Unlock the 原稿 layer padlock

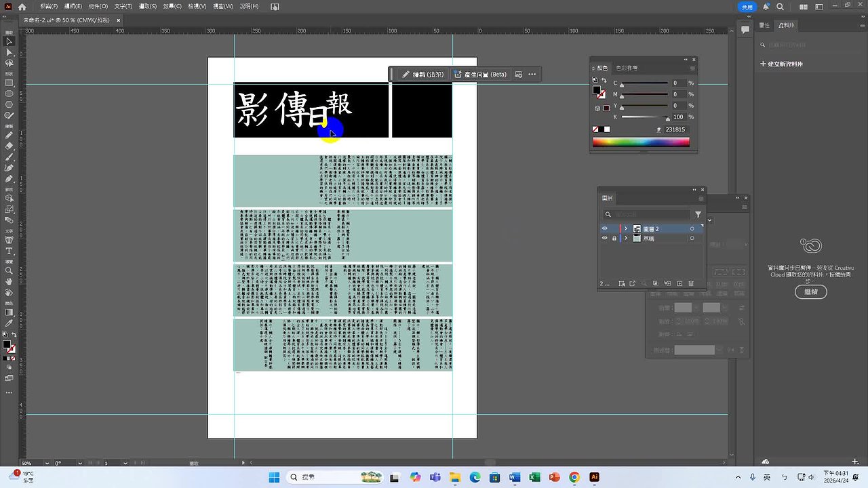coord(614,238)
